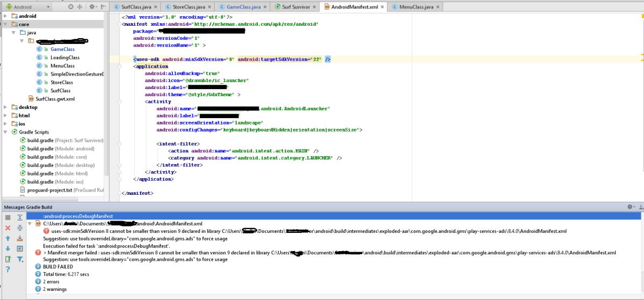Viewport: 644px width, 300px height.
Task: Select the Total time: 6.217 secs row
Action: [62, 274]
